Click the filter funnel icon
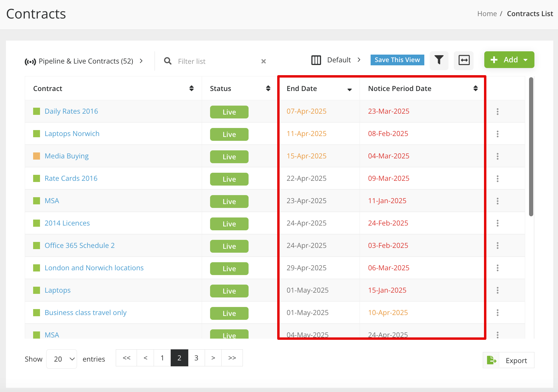 439,60
